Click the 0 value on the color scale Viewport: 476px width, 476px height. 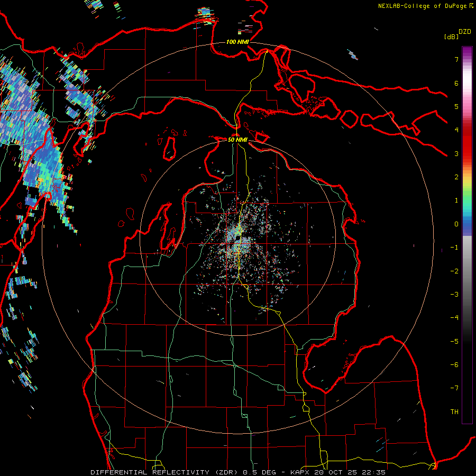[456, 224]
